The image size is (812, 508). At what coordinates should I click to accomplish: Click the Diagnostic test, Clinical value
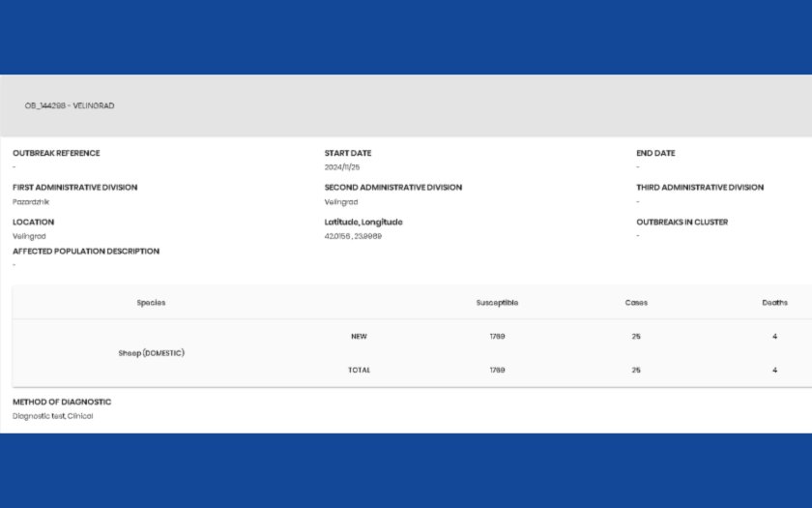pyautogui.click(x=53, y=416)
